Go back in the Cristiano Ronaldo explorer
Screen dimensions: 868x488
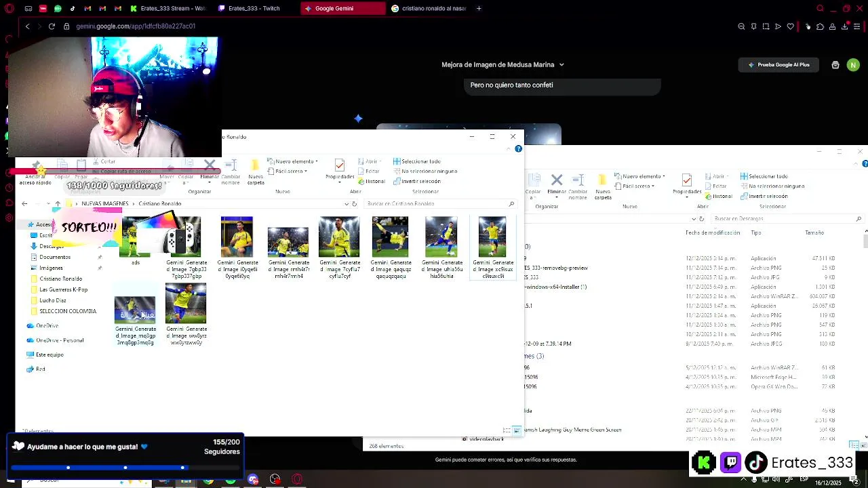tap(24, 203)
